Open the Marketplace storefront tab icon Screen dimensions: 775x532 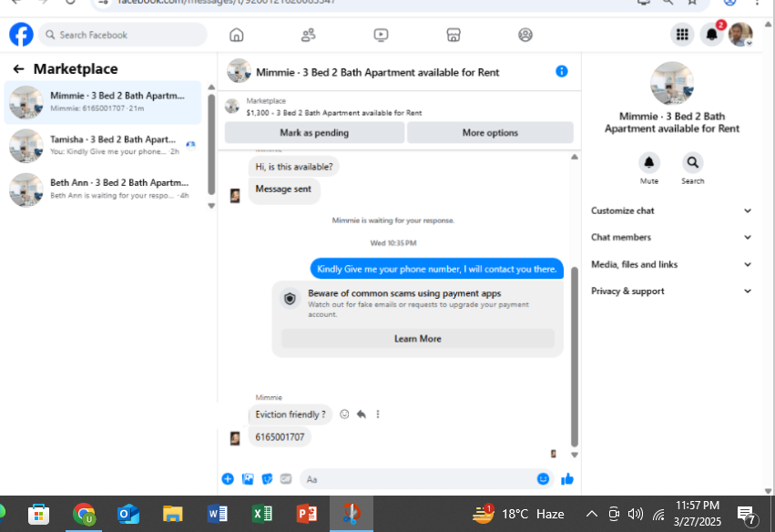pyautogui.click(x=454, y=36)
